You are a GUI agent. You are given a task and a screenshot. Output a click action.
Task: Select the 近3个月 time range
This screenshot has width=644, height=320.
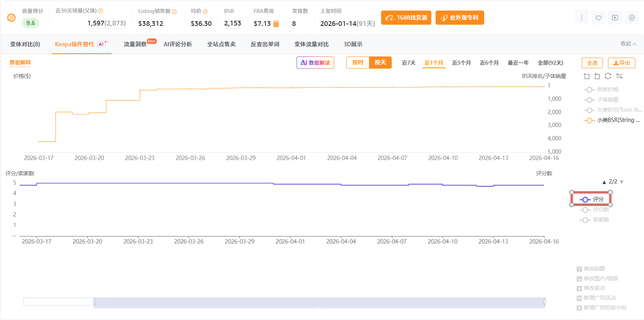461,63
